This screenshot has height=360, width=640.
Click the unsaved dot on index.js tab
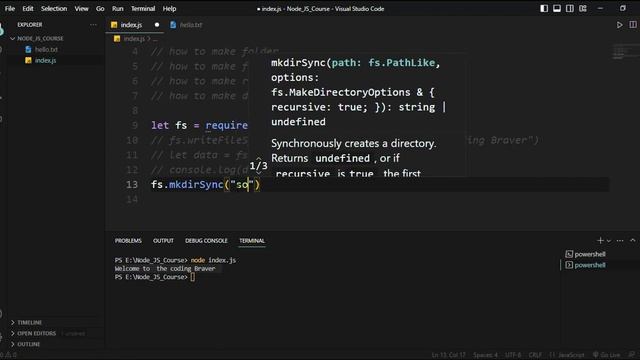(x=157, y=25)
